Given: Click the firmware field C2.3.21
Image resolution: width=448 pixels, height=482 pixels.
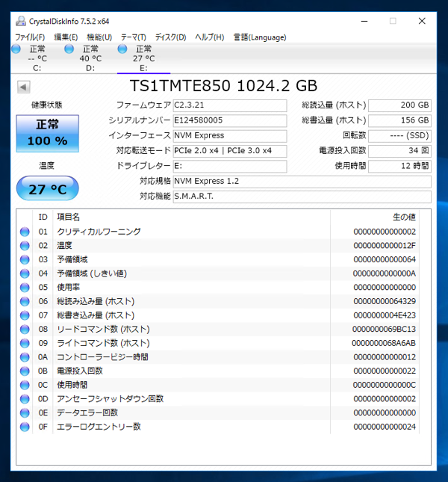Looking at the screenshot, I should [x=230, y=105].
